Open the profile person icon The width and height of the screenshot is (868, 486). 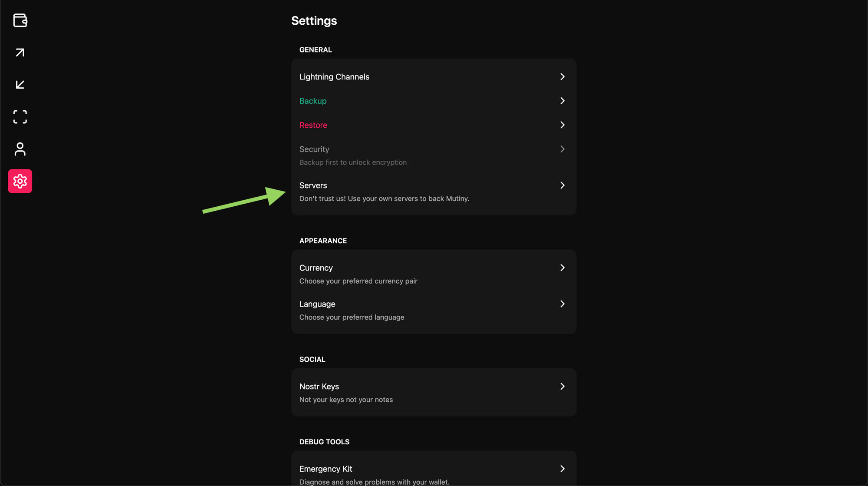click(x=20, y=149)
